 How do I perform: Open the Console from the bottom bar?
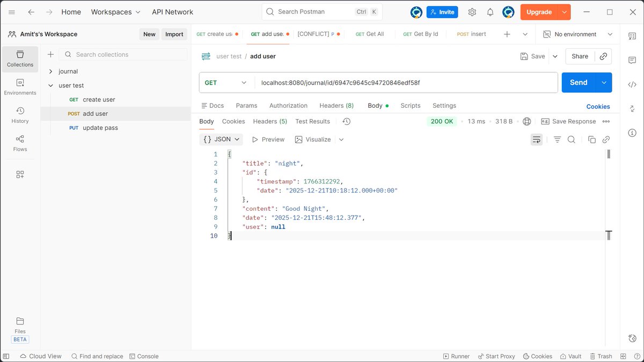(144, 356)
